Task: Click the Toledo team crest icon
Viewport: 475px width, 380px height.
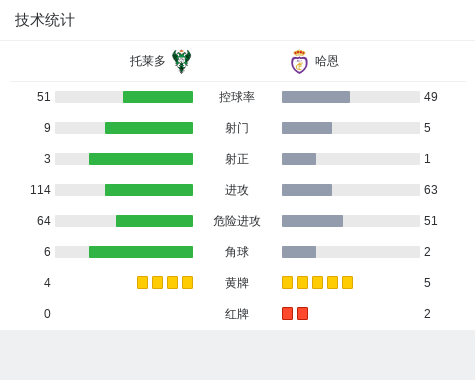Action: pos(181,61)
